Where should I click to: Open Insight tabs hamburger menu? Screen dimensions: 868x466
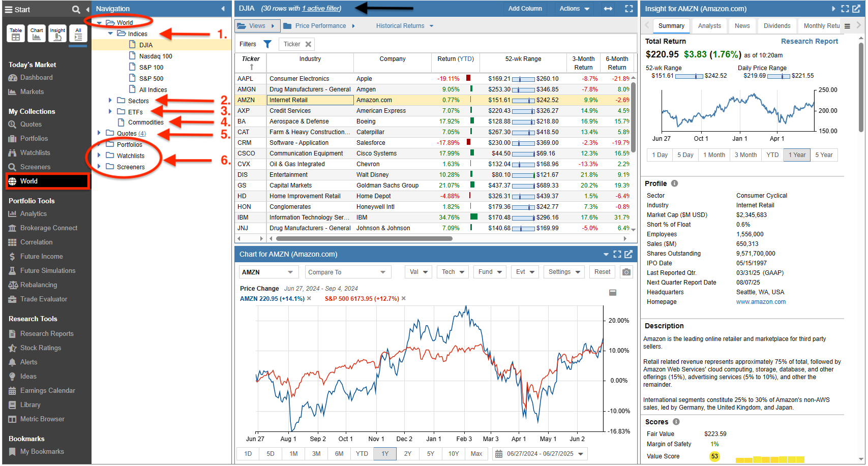click(847, 26)
